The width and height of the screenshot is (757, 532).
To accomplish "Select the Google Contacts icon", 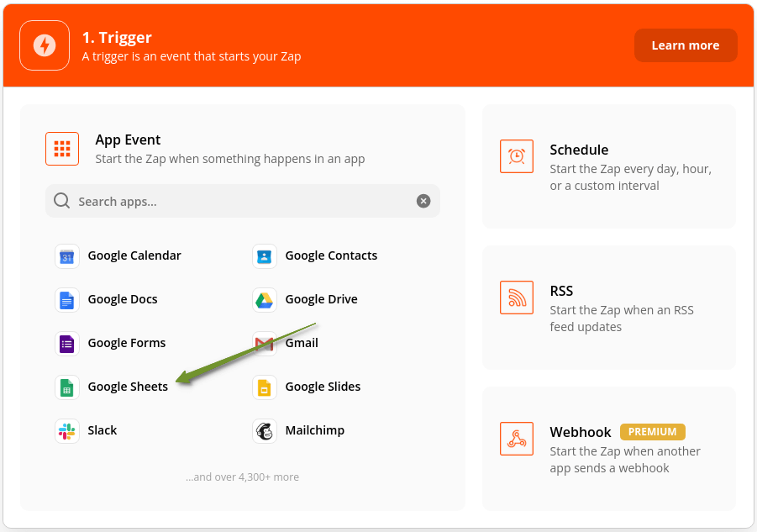I will click(264, 255).
